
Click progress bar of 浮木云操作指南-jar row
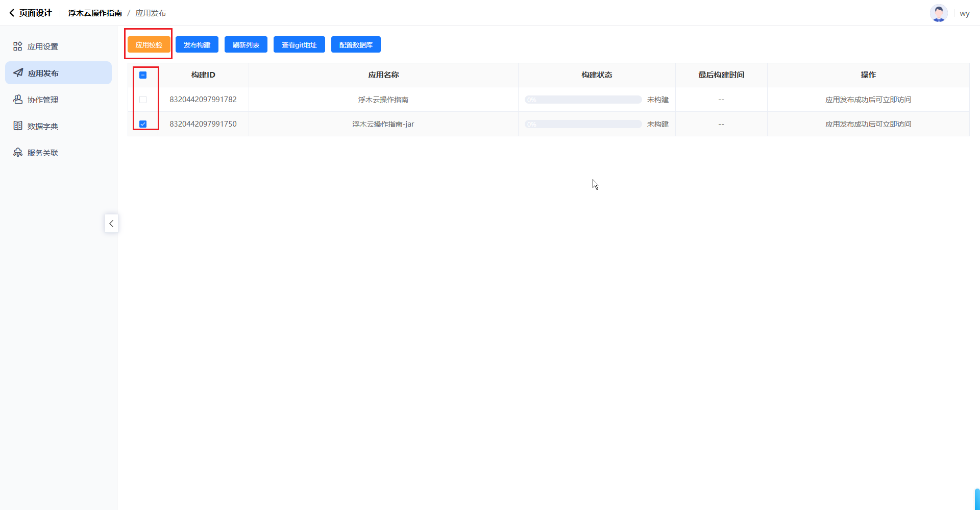click(583, 124)
